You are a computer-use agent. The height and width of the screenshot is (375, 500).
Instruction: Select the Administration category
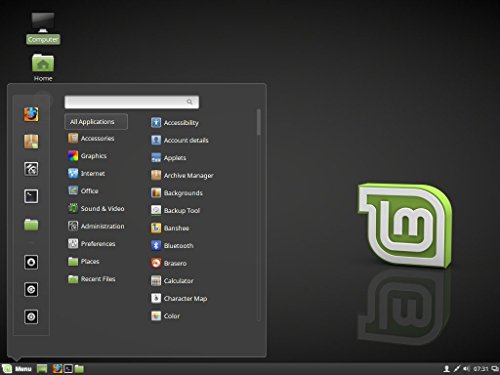tap(96, 226)
